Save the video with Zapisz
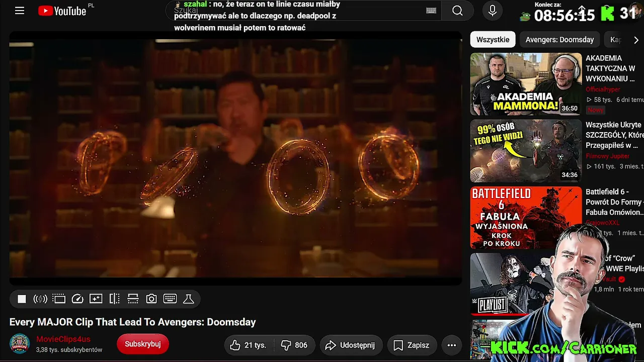 click(x=412, y=345)
